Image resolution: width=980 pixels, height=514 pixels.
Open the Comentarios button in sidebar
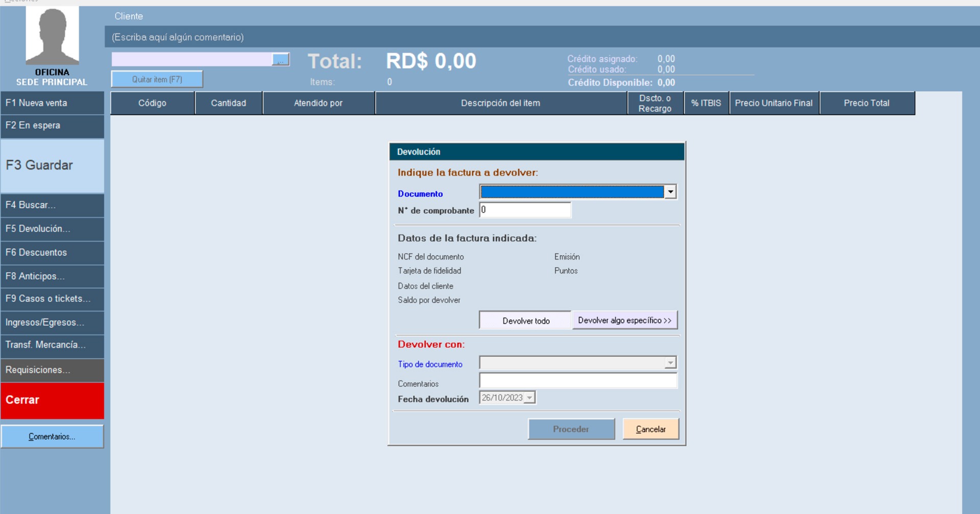point(52,437)
